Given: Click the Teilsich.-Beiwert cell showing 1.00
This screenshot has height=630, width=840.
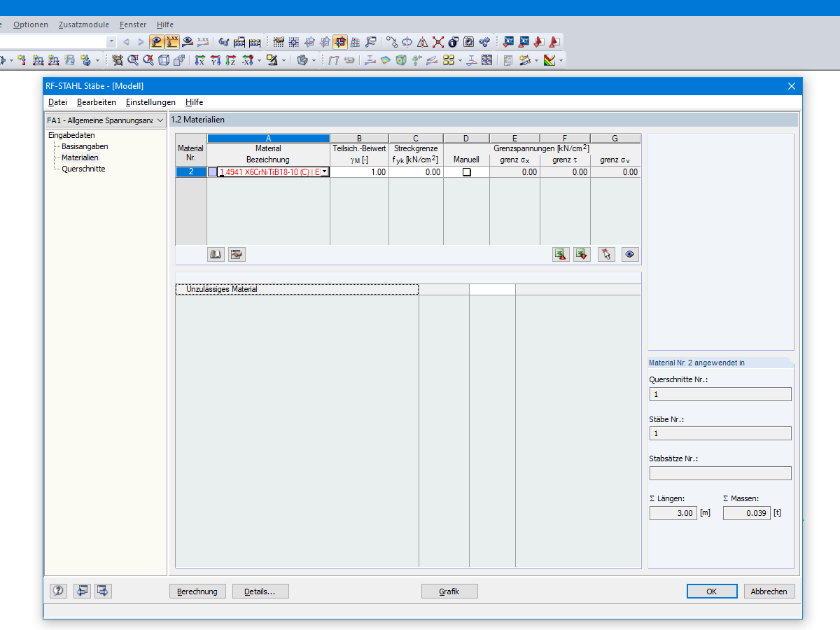Looking at the screenshot, I should (x=359, y=172).
